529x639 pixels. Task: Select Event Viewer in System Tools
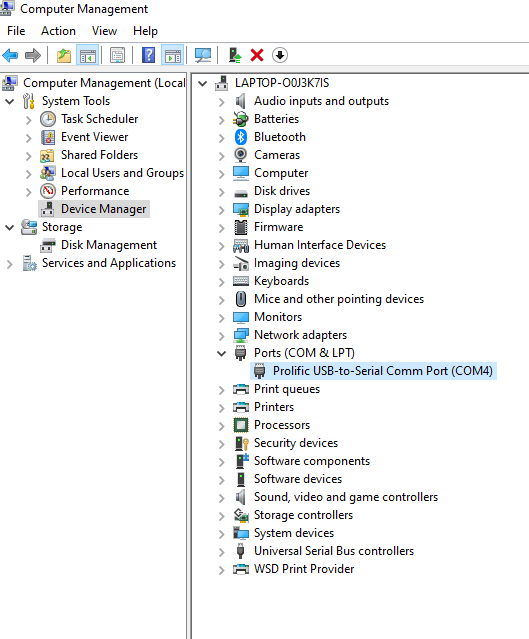[95, 137]
